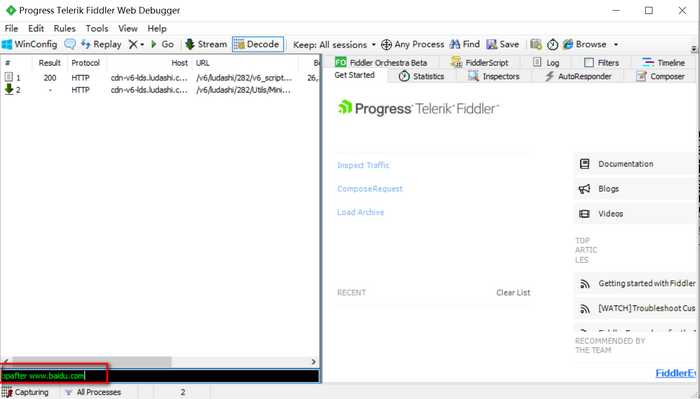Click the session list horizontal scrollbar
The height and width of the screenshot is (399, 700).
click(x=92, y=361)
